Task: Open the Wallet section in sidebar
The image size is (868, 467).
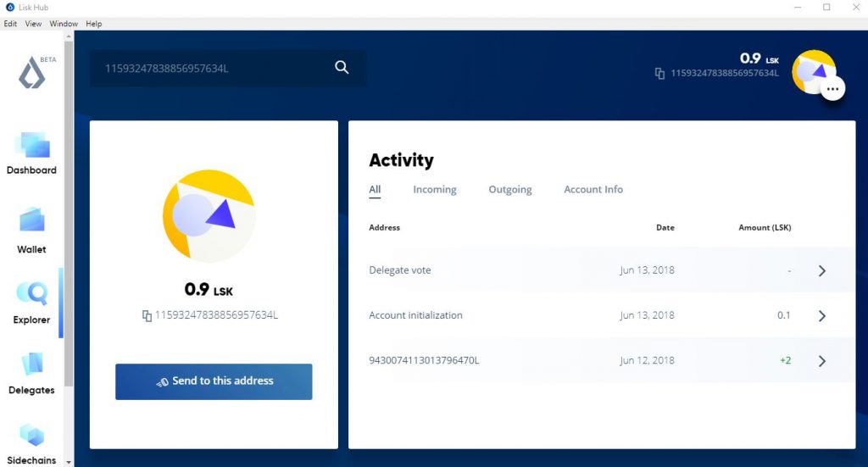Action: pyautogui.click(x=31, y=231)
